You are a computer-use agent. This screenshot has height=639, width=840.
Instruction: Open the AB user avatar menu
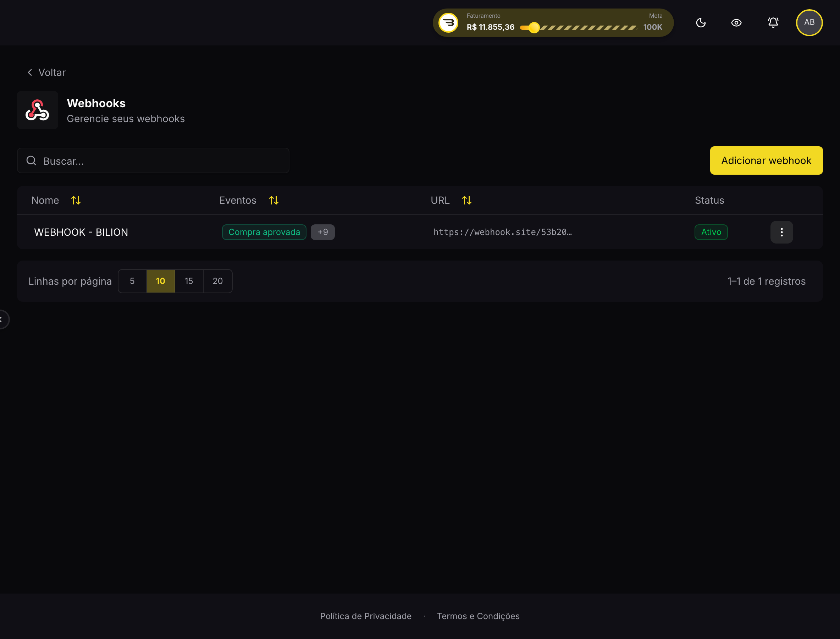(809, 22)
